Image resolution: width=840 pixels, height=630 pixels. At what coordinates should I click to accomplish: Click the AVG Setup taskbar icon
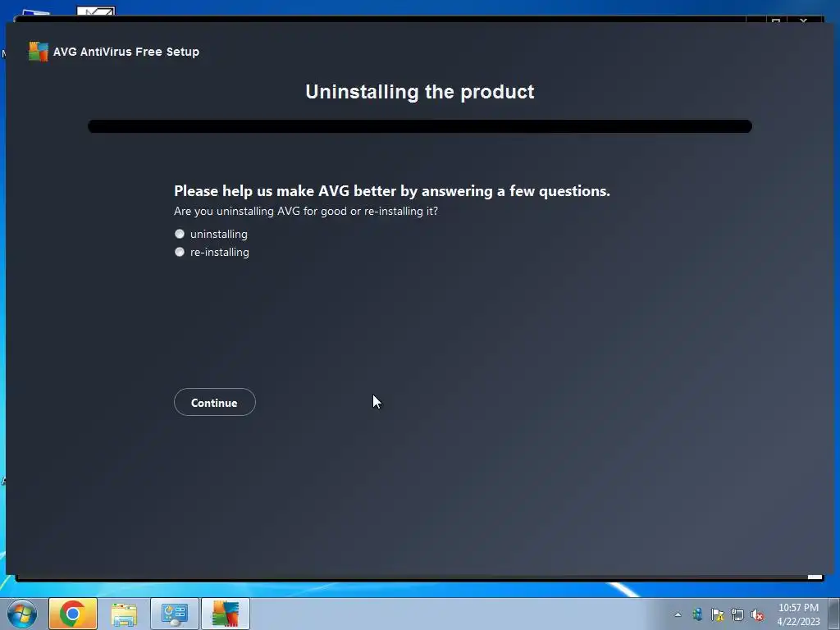click(226, 614)
